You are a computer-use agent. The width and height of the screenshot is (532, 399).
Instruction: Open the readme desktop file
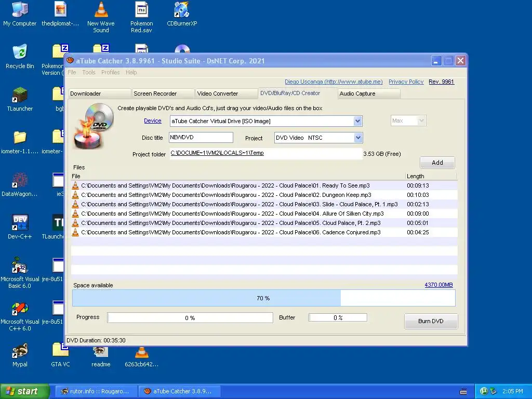[x=101, y=356]
